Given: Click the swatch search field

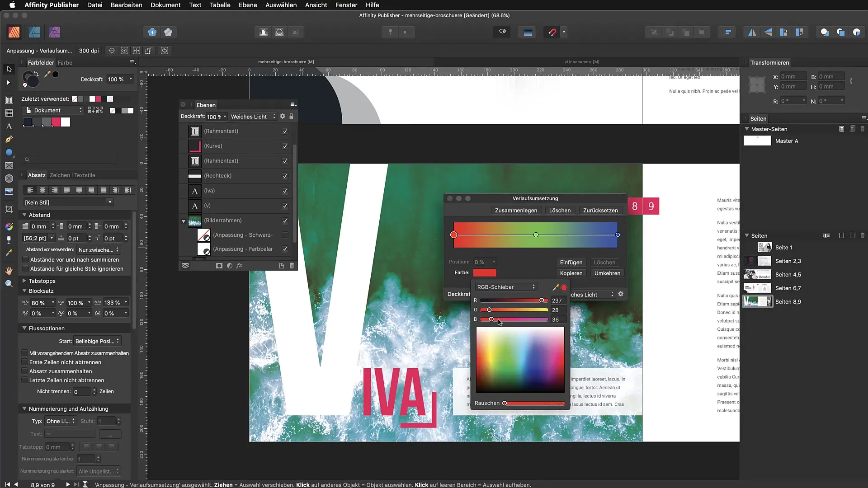Looking at the screenshot, I should (x=71, y=160).
